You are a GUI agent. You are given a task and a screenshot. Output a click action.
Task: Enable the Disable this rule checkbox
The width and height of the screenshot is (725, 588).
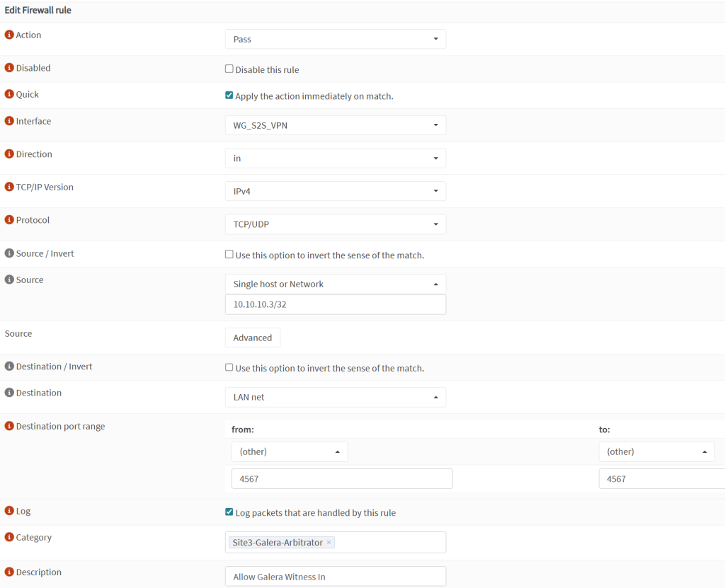[x=229, y=68]
